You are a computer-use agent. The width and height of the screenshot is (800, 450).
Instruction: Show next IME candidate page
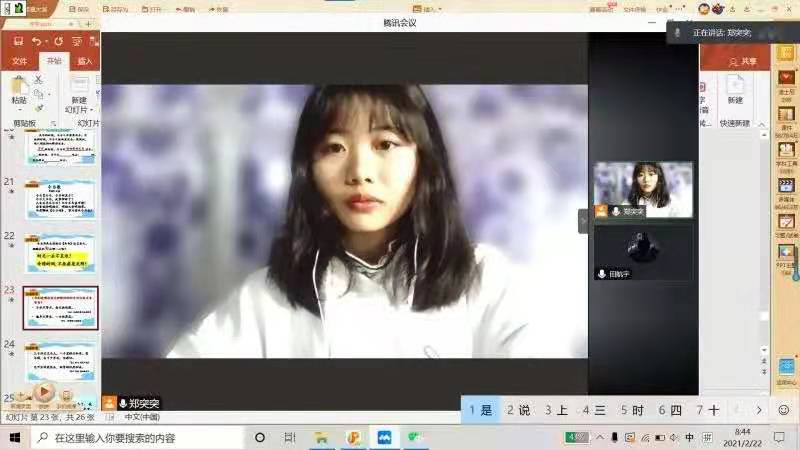pos(759,410)
